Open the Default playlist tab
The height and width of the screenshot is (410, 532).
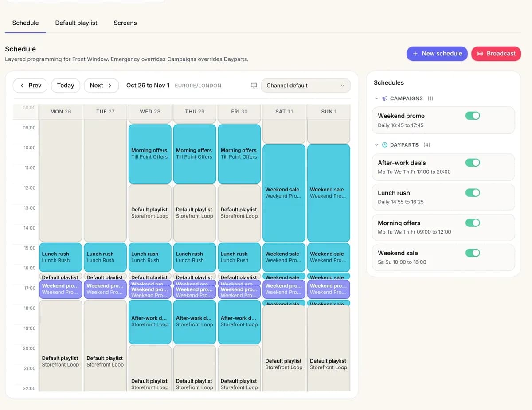coord(76,23)
